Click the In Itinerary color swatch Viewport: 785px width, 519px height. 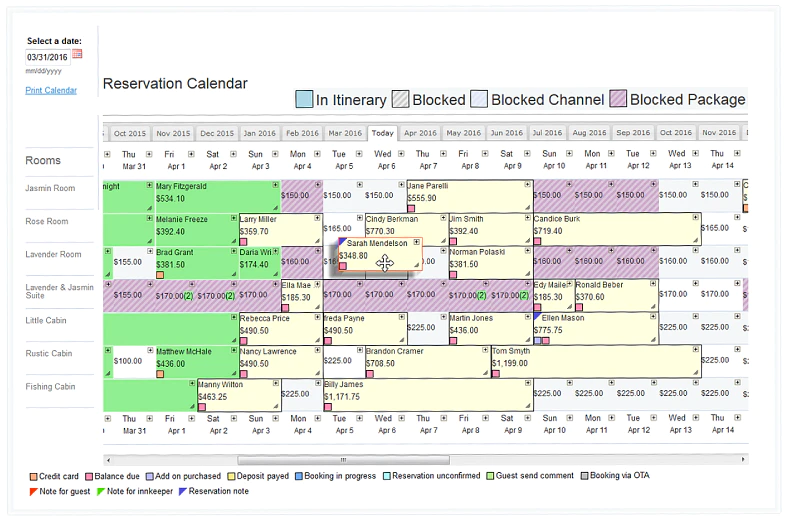pyautogui.click(x=304, y=99)
